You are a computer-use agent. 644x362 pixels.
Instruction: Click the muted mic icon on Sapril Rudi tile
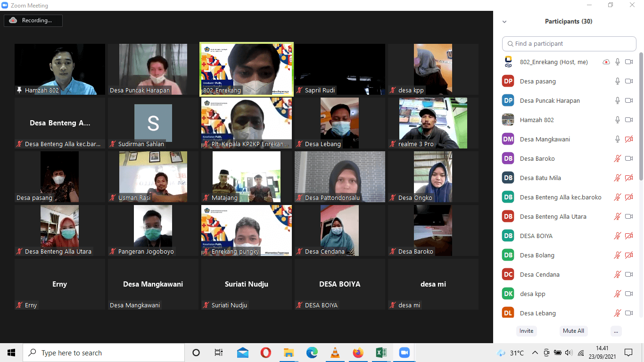pos(299,90)
